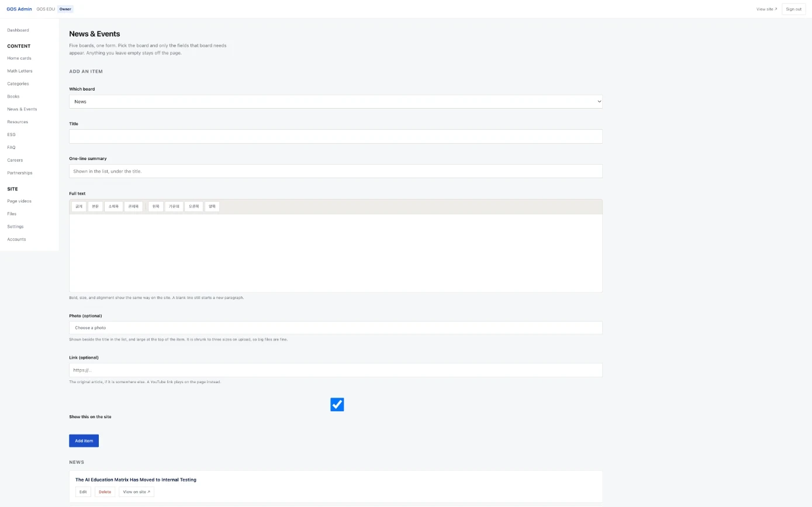Click the Owner role badge

(x=65, y=9)
